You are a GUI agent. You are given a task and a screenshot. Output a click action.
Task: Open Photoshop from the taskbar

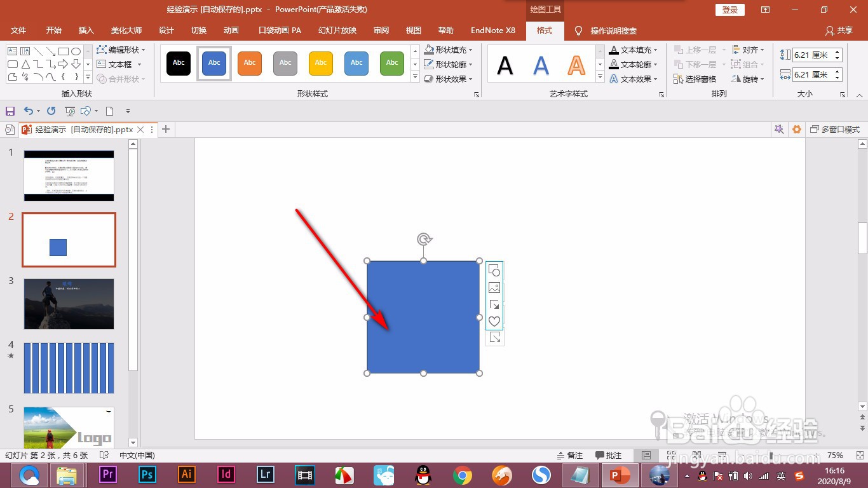pyautogui.click(x=147, y=475)
